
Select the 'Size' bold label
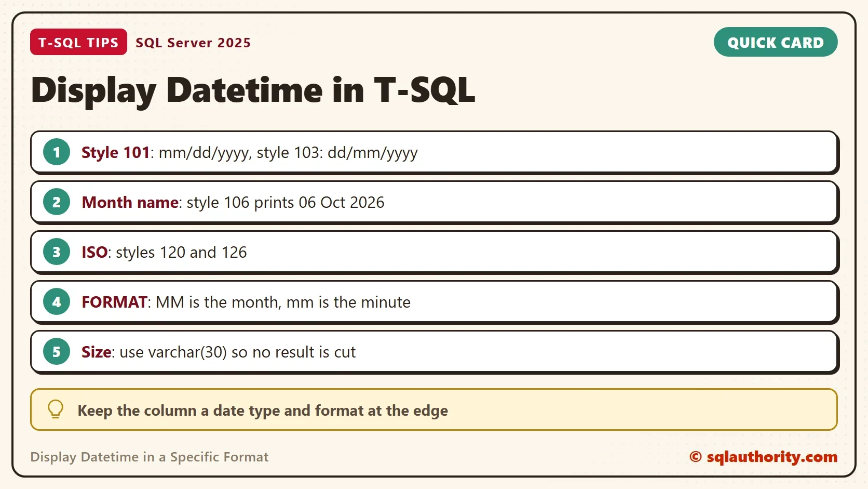pyautogui.click(x=97, y=352)
